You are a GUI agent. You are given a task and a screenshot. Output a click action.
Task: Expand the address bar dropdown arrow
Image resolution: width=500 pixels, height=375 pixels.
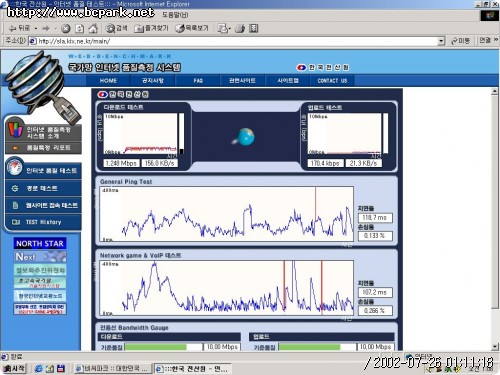tap(441, 41)
